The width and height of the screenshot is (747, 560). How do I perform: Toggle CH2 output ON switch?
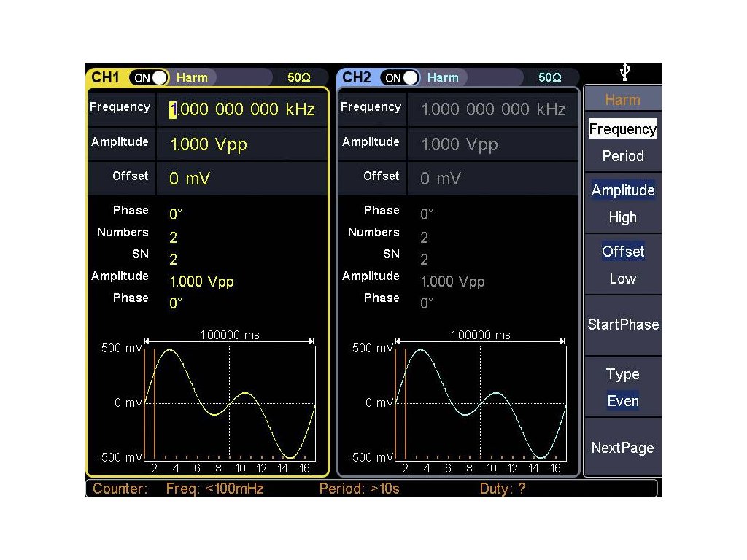tap(400, 77)
